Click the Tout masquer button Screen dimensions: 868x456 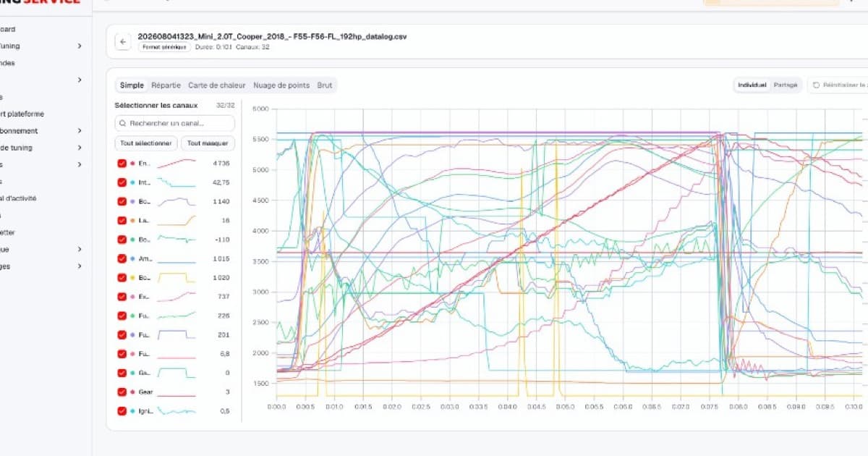[208, 143]
